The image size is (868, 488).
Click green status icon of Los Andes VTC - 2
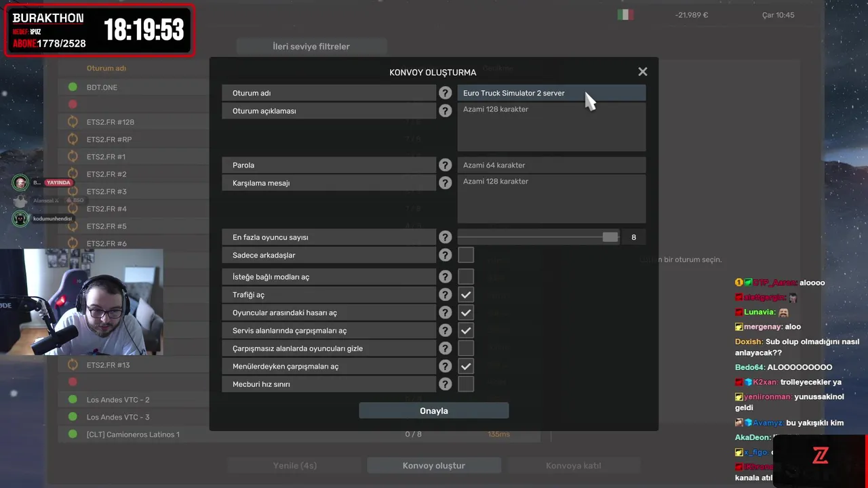click(73, 400)
